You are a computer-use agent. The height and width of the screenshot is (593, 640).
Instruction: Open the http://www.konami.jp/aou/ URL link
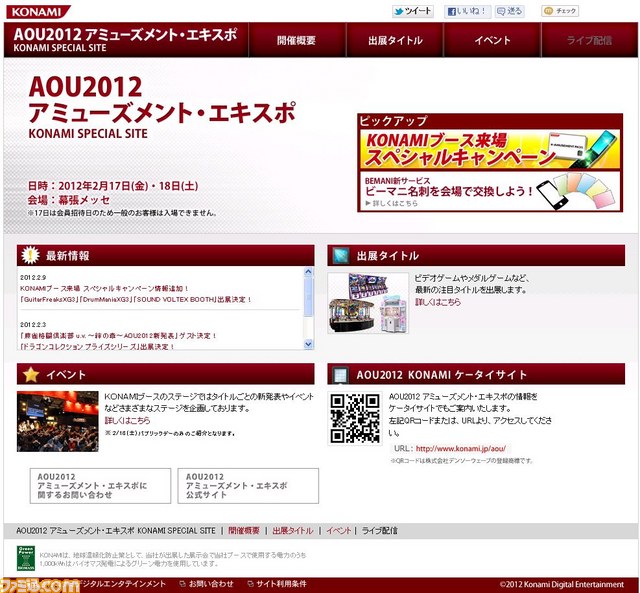[x=461, y=448]
